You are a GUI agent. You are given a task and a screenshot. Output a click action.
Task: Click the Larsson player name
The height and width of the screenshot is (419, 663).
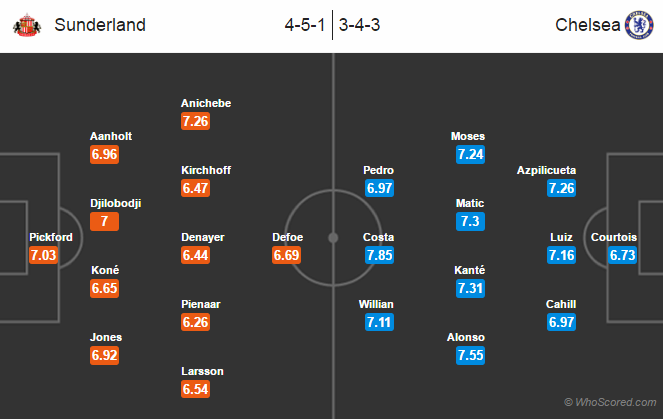pos(202,371)
